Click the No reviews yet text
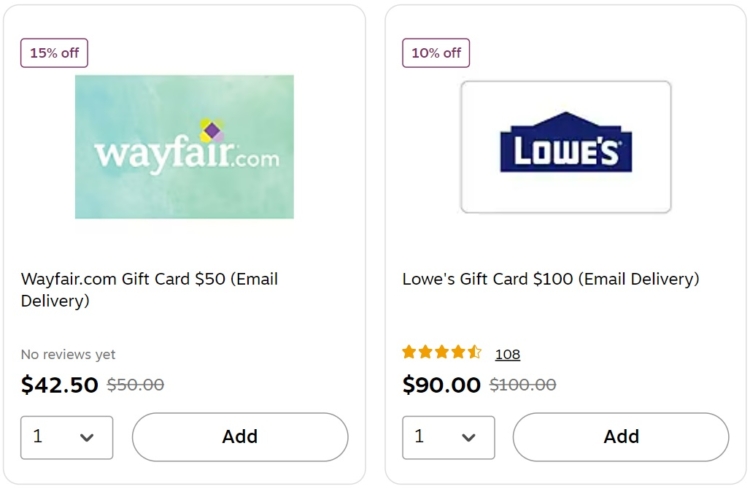 [x=68, y=354]
